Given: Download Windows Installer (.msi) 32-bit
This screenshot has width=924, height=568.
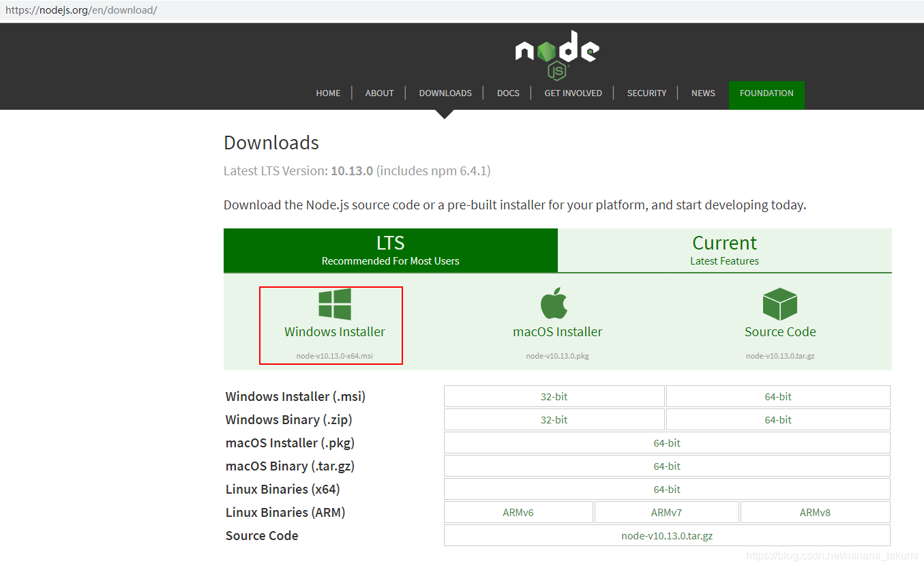Looking at the screenshot, I should point(554,397).
